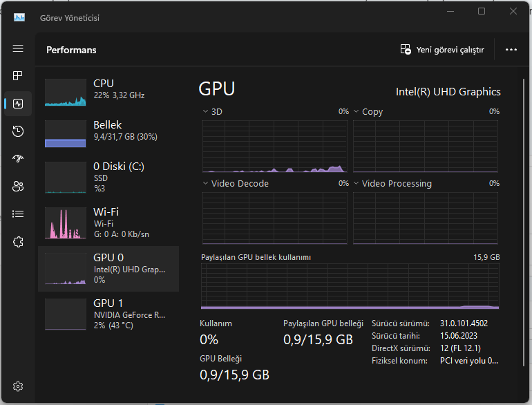Image resolution: width=532 pixels, height=405 pixels.
Task: Open the Video Processing engine dropdown
Action: tap(357, 184)
